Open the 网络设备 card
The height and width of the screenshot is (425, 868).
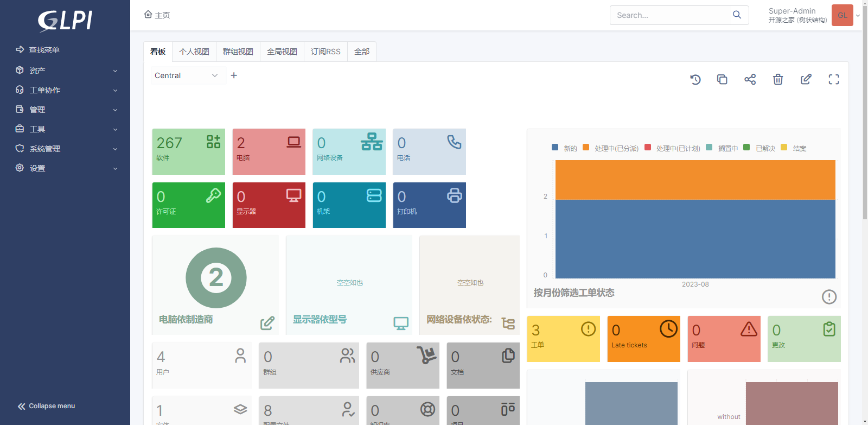[349, 151]
